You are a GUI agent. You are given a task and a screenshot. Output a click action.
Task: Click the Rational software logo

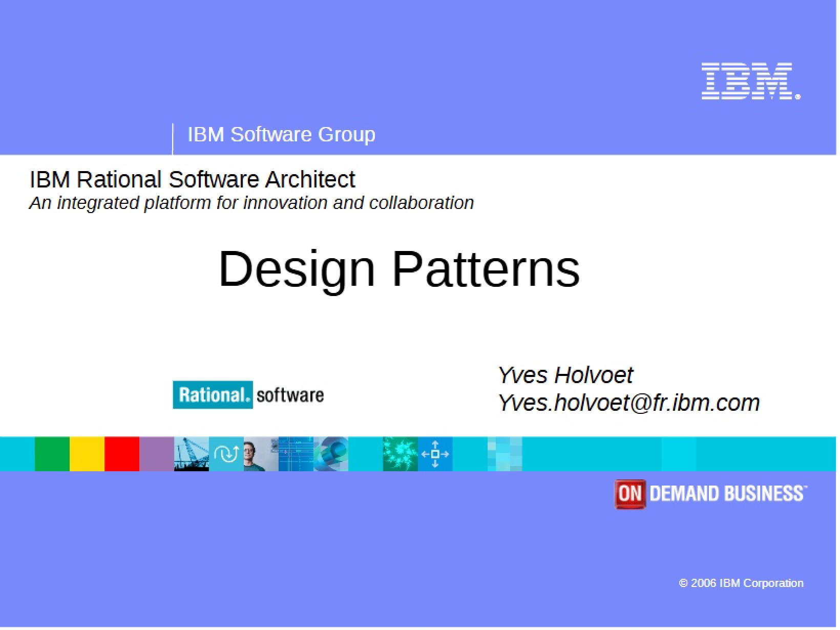tap(248, 395)
